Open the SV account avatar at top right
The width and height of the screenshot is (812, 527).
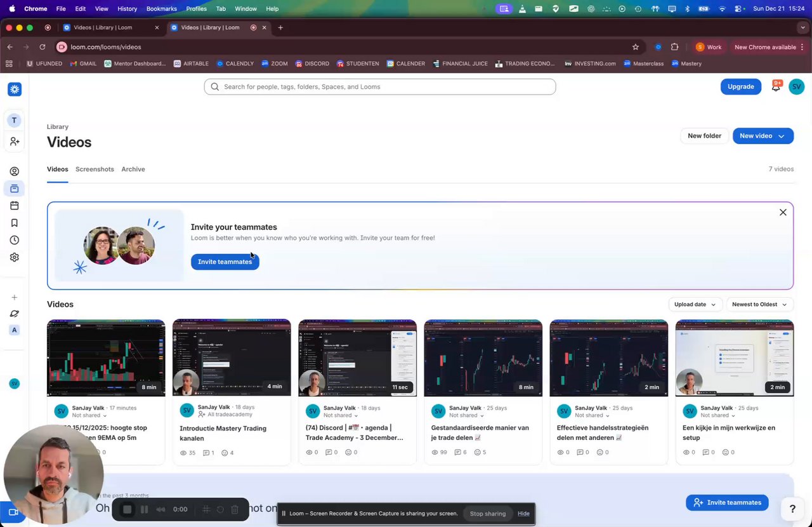click(796, 87)
